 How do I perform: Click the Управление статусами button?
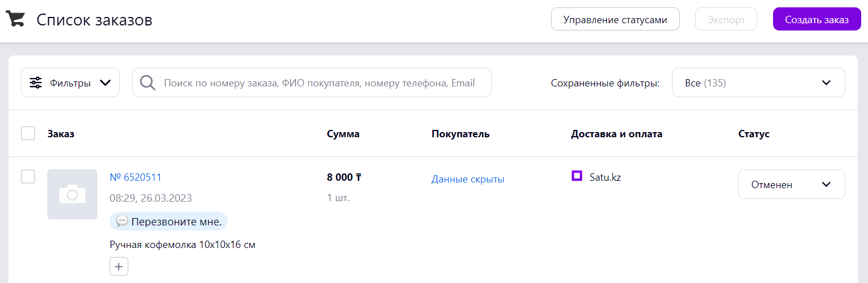(615, 19)
